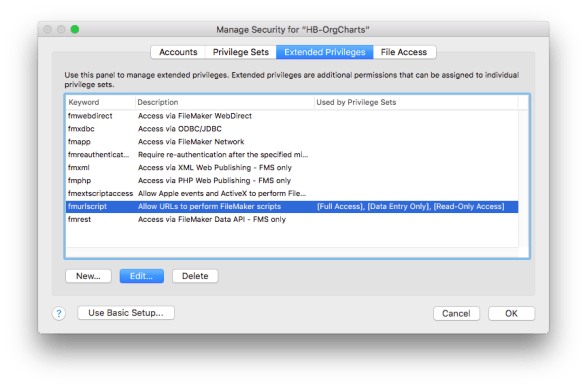Image resolution: width=587 pixels, height=388 pixels.
Task: Select the fmwebdirect keyword row
Action: 292,116
